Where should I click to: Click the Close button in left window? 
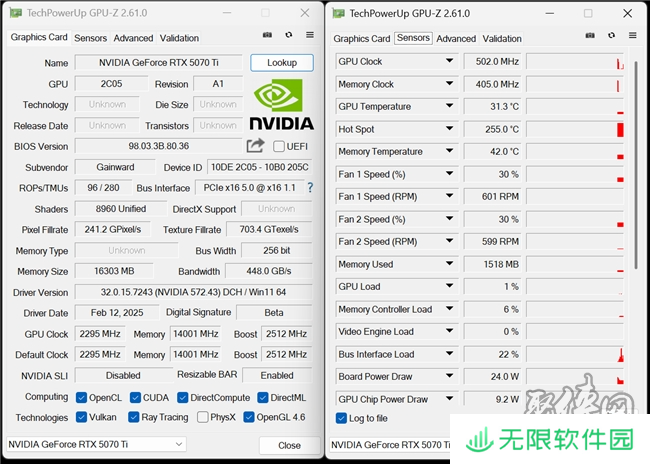pyautogui.click(x=289, y=445)
